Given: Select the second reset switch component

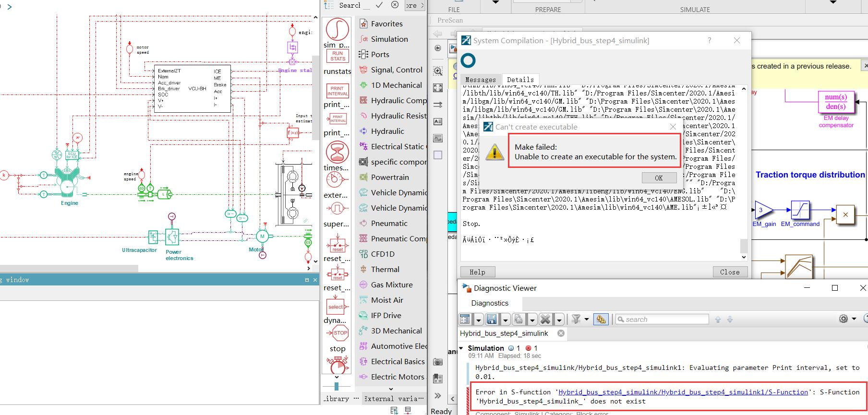Looking at the screenshot, I should tap(338, 274).
